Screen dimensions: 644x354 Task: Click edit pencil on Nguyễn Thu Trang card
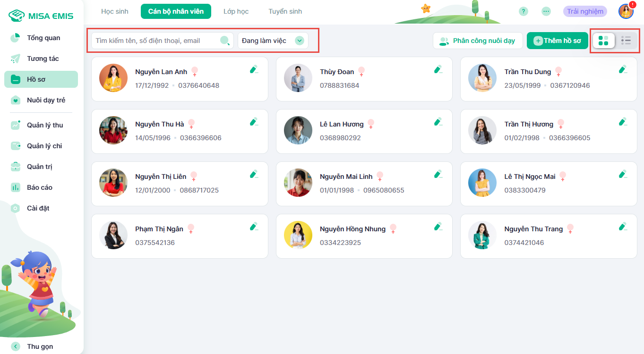coord(623,227)
